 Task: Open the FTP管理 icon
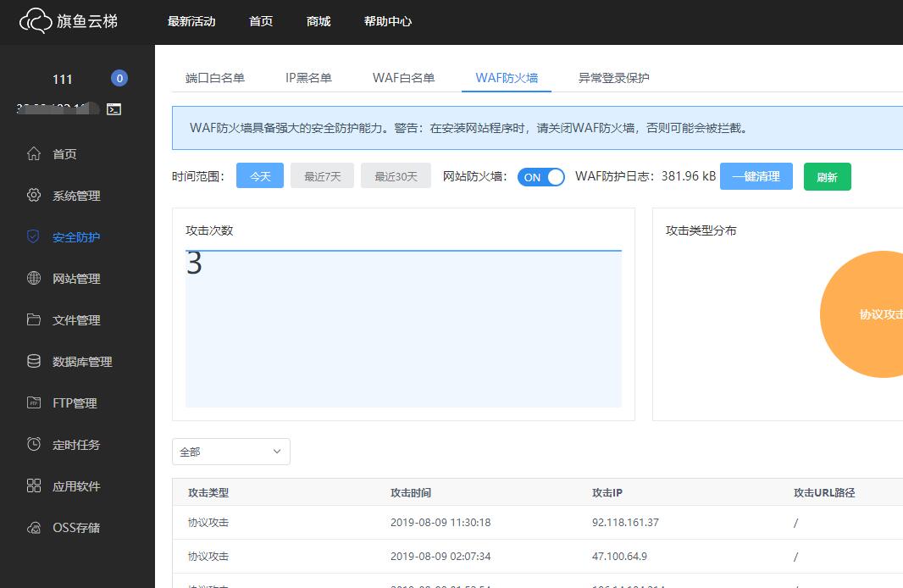point(34,403)
